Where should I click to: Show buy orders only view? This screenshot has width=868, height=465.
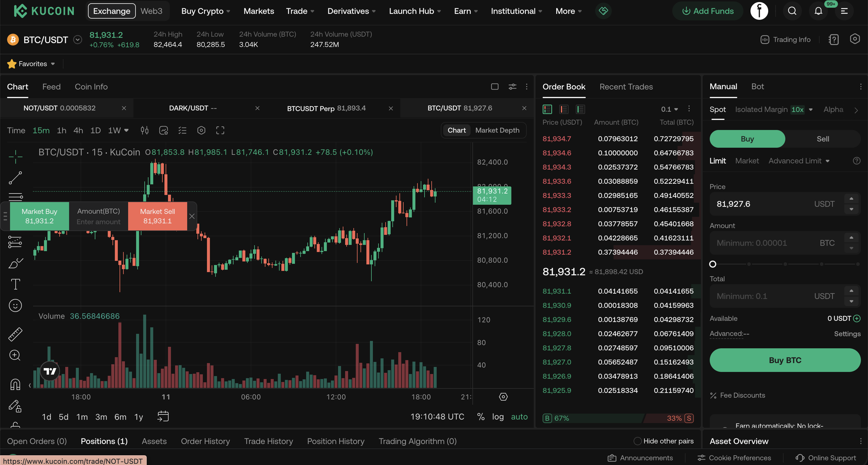pos(580,109)
